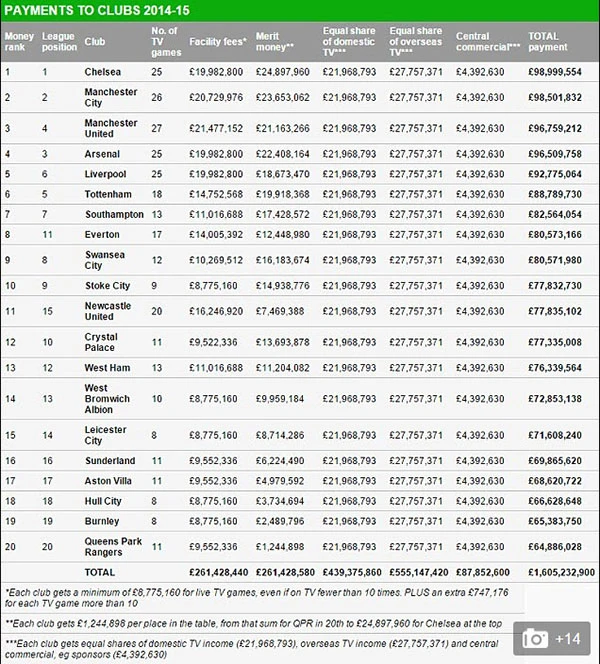Click the Manchester United club name
Screen dimensions: 600x664
(111, 128)
